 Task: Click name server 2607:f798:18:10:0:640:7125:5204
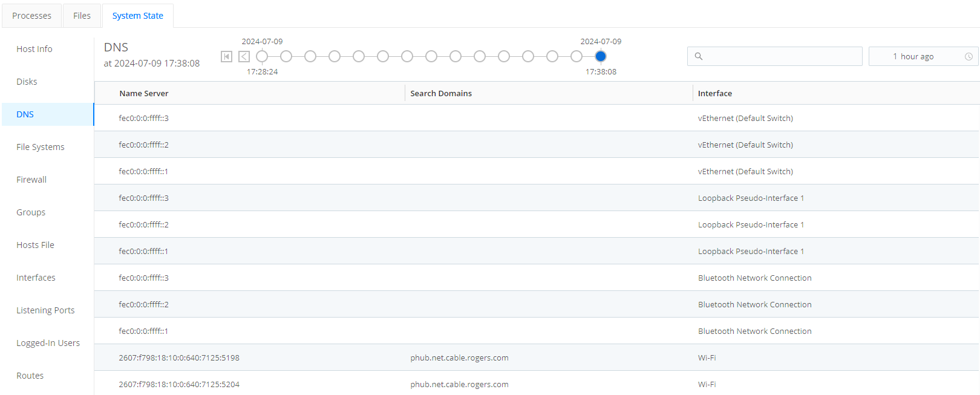[x=179, y=384]
